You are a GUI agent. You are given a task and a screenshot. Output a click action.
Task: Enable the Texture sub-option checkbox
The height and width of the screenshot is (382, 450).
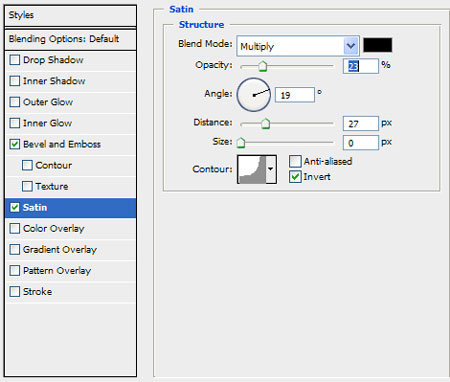27,186
